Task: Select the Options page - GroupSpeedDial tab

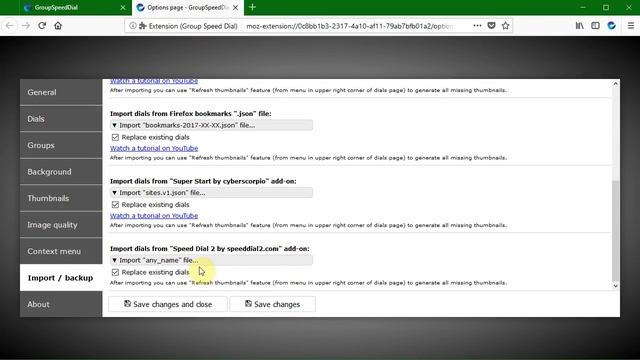Action: (188, 8)
